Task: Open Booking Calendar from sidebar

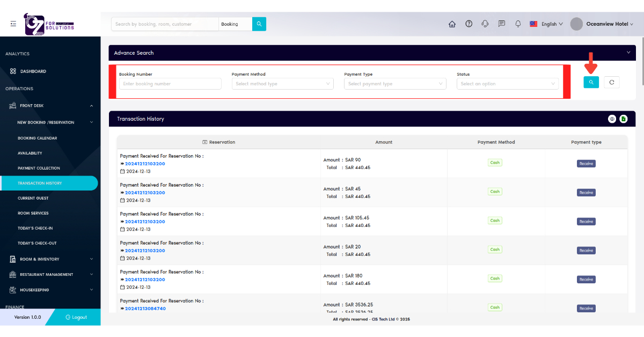Action: click(37, 138)
